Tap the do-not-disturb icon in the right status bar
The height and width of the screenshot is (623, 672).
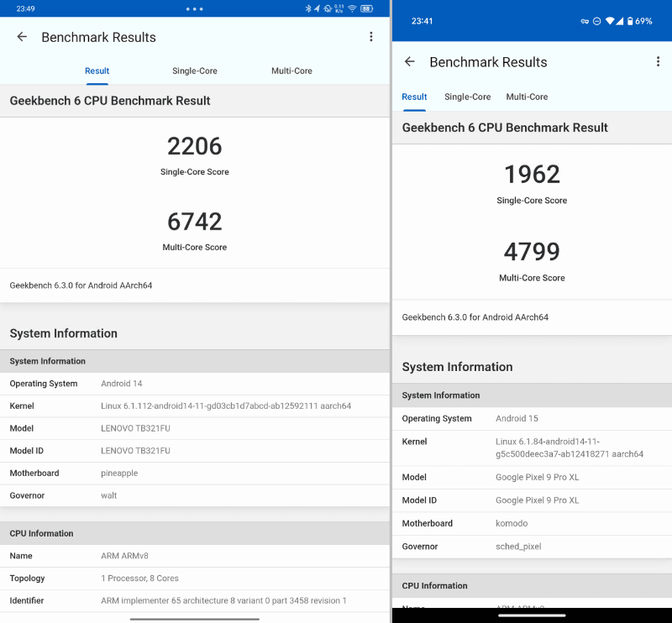click(596, 21)
